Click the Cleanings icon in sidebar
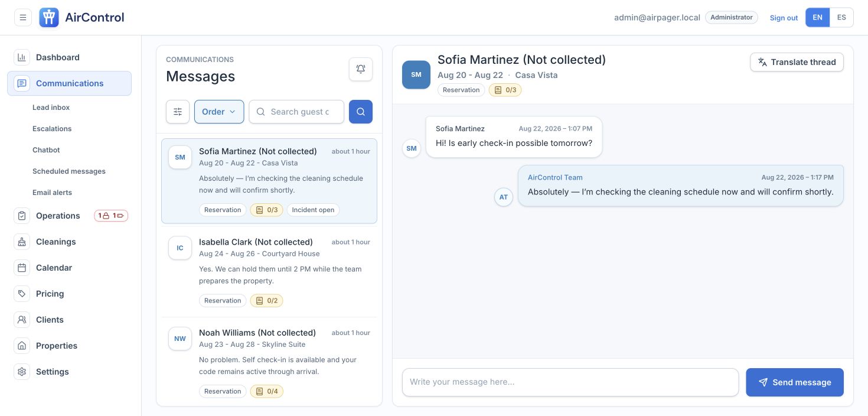The width and height of the screenshot is (868, 416). (x=22, y=242)
